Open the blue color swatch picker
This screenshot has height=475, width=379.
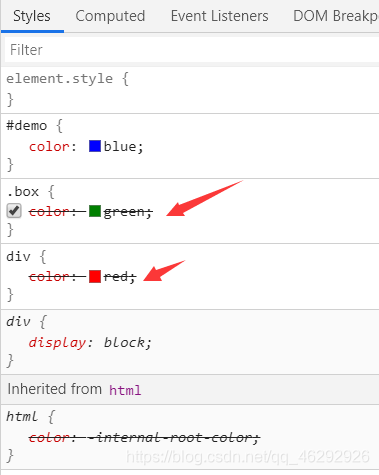click(95, 146)
